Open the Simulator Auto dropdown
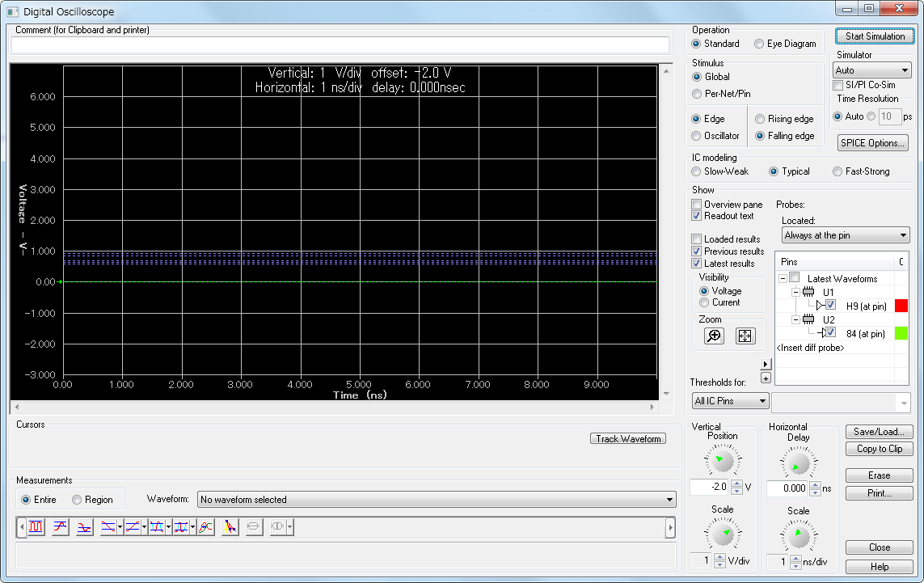The image size is (924, 583). (872, 70)
